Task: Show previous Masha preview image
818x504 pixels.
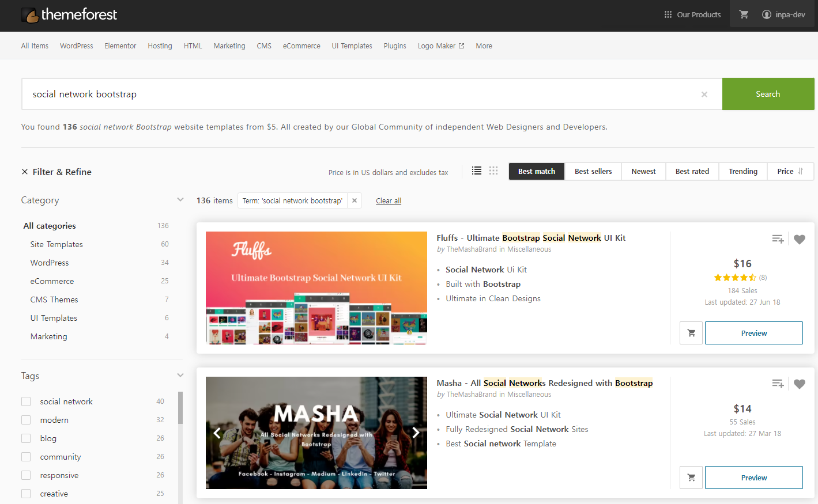Action: tap(217, 433)
